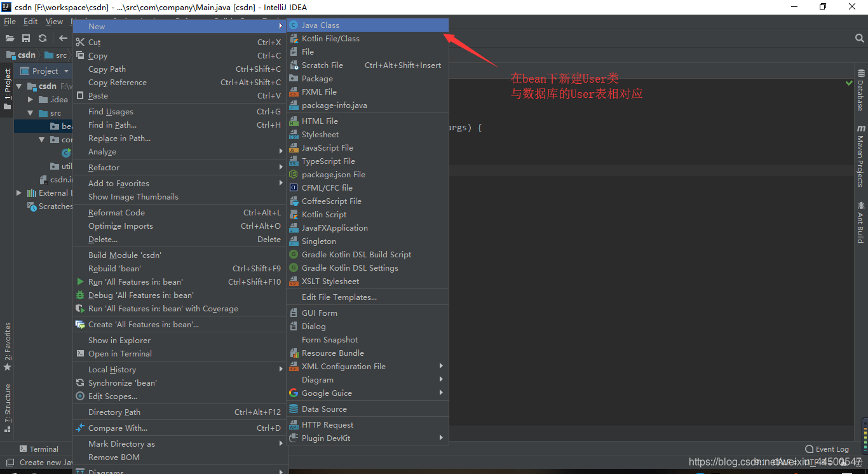Expand External Libraries tree arrow
Image resolution: width=868 pixels, height=474 pixels.
click(x=19, y=193)
